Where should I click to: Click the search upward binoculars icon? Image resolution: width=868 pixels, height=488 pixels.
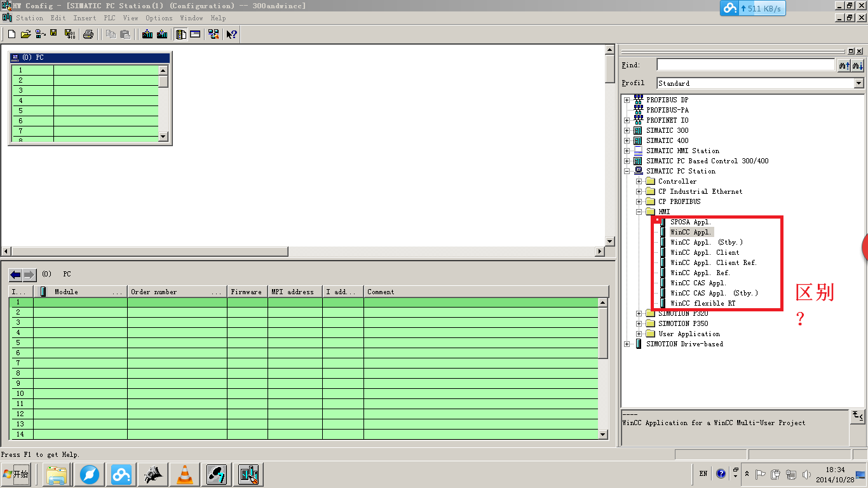tap(844, 65)
